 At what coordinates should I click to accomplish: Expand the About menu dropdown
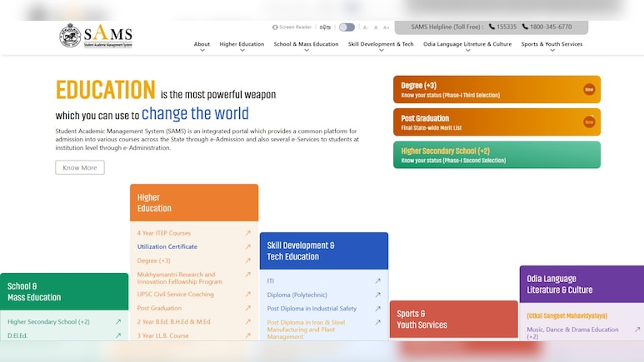pyautogui.click(x=202, y=47)
